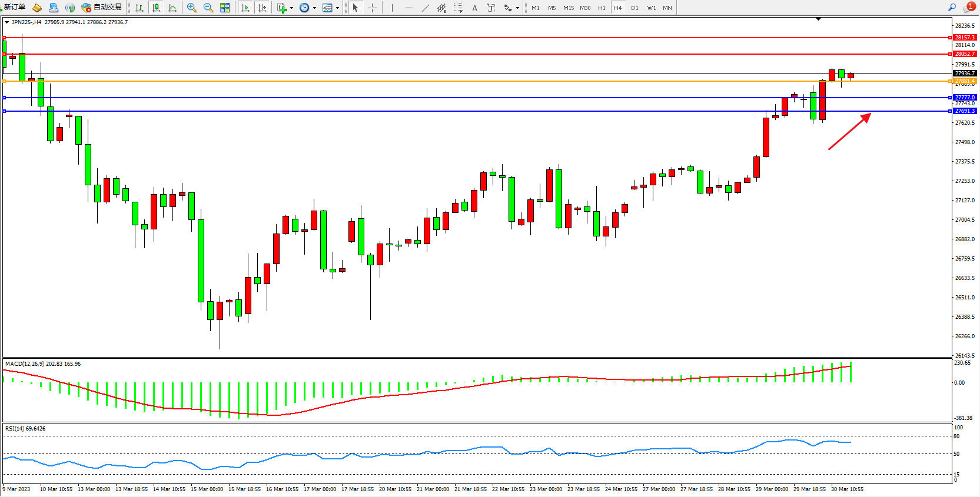Switch to candlestick chart mode
The height and width of the screenshot is (497, 980).
coord(156,8)
